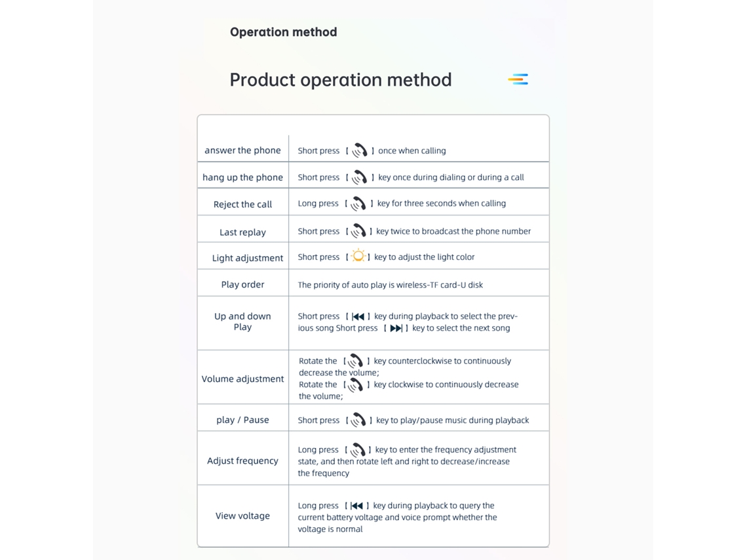
Task: Click the phone icon in play / Pause row
Action: 358,420
